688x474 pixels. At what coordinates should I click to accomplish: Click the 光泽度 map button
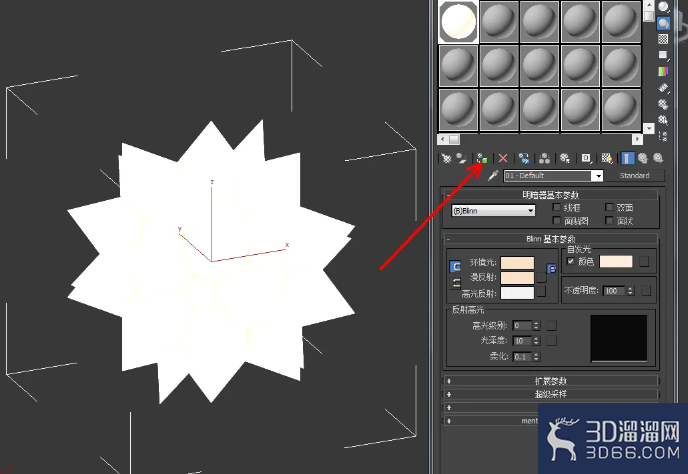pyautogui.click(x=552, y=341)
